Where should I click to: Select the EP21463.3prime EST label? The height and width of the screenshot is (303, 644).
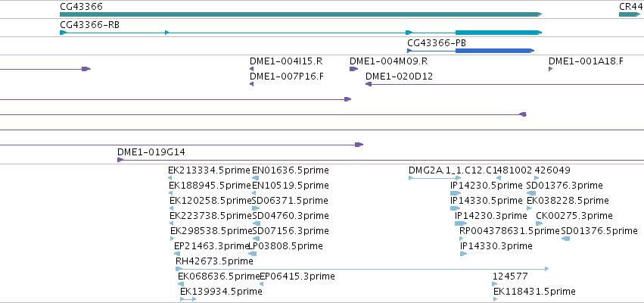[212, 246]
